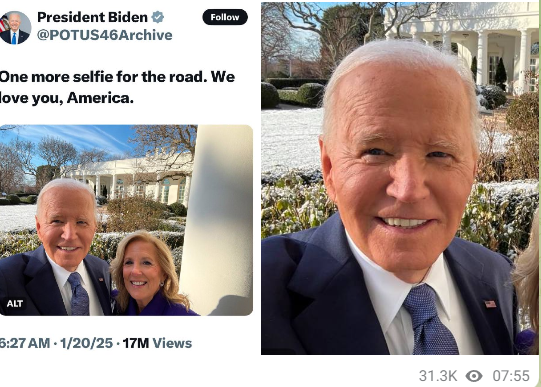Click the 31.3K view count

pyautogui.click(x=438, y=376)
